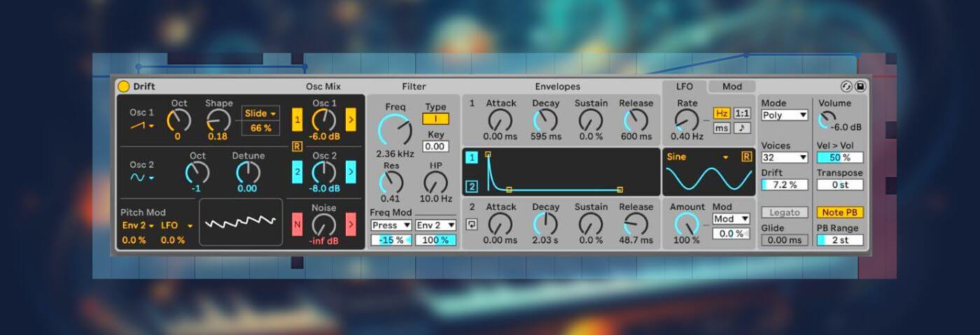Click the Drift 7.2 % amount slider
The height and width of the screenshot is (335, 980).
pos(784,185)
